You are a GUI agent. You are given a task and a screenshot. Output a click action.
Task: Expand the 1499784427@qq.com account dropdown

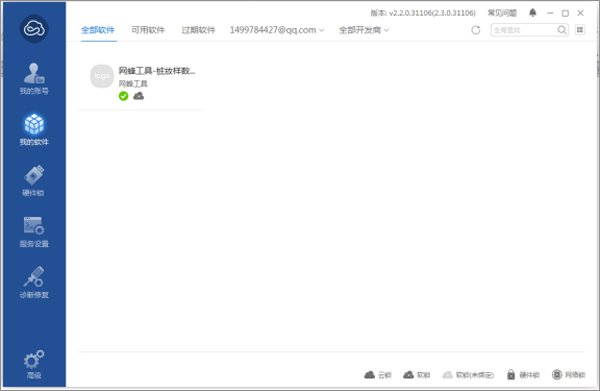tap(277, 30)
